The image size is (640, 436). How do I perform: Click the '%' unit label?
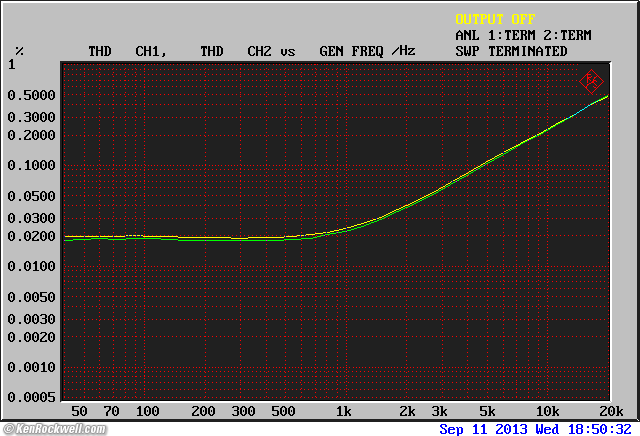pos(19,51)
